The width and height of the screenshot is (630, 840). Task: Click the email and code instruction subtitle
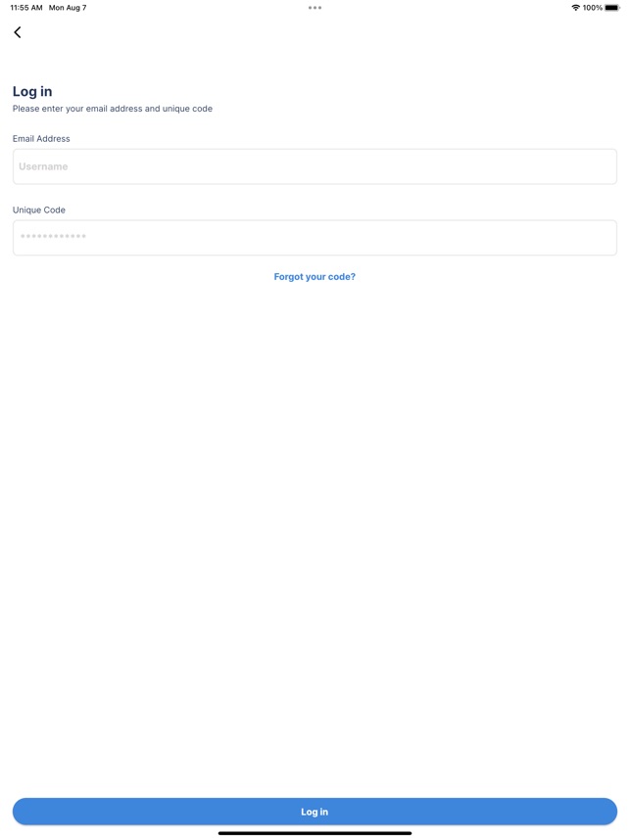[x=114, y=109]
